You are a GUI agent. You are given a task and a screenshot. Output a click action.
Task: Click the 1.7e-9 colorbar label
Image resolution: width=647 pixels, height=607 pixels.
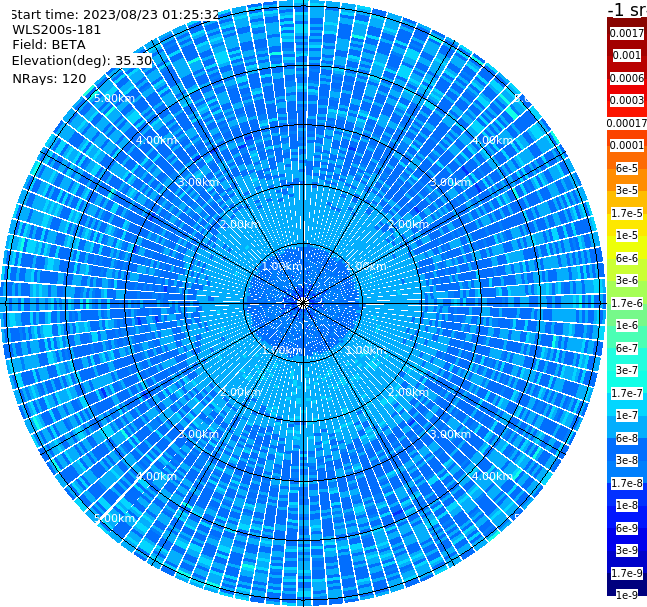pyautogui.click(x=627, y=573)
